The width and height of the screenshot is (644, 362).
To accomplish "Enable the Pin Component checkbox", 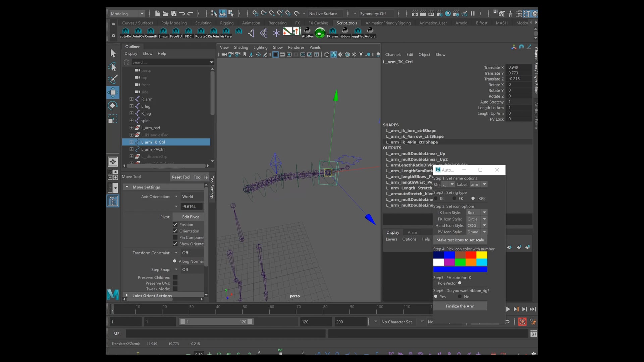I will 175,237.
